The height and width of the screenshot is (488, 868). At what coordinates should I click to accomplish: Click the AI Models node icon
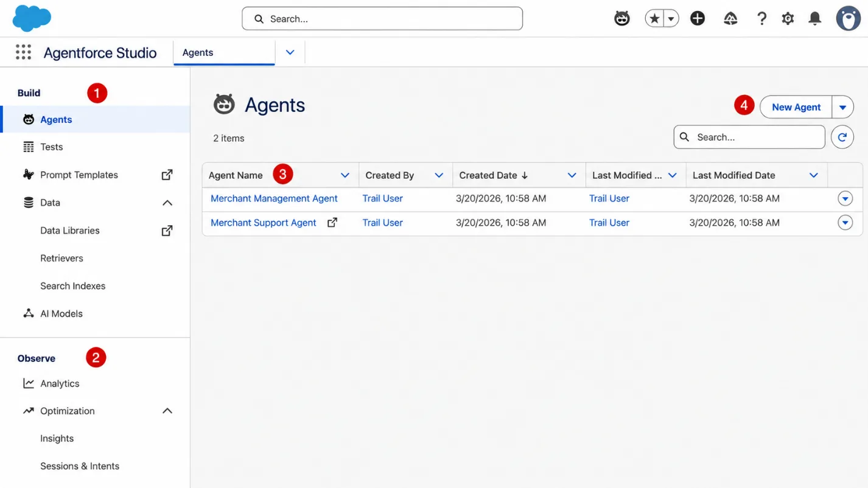(x=29, y=313)
